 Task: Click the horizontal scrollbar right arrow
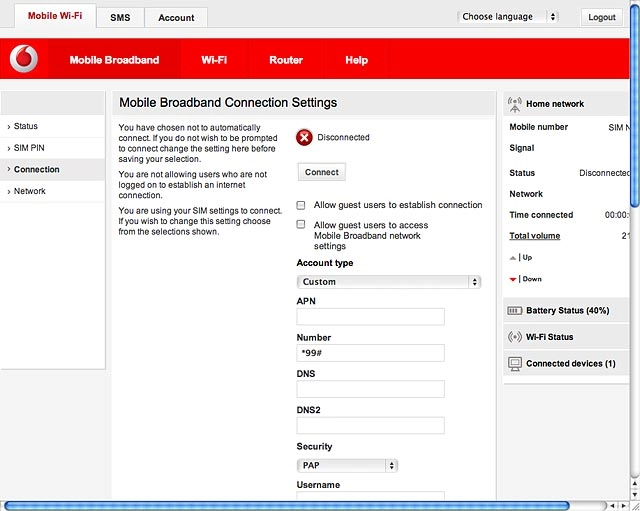[x=623, y=506]
